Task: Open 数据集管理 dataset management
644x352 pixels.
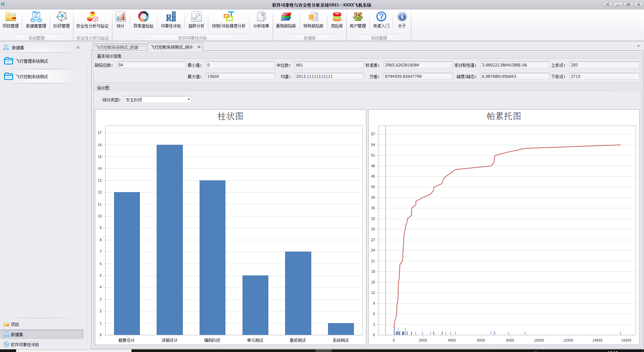Action: 36,20
